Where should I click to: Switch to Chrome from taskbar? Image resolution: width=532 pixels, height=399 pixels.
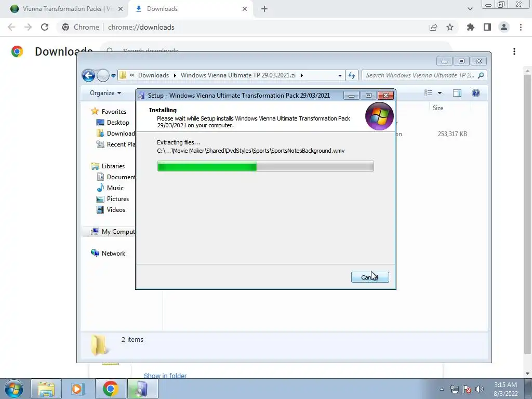pos(110,389)
